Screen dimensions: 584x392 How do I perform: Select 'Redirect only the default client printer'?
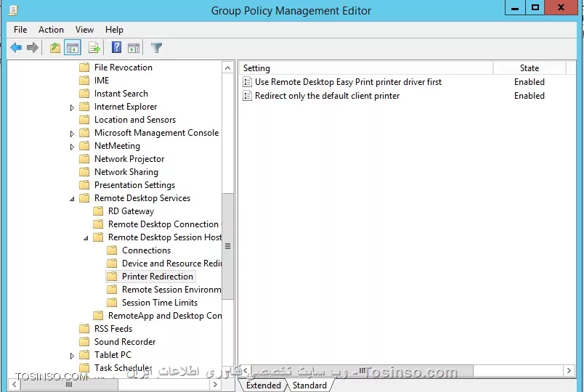[327, 96]
